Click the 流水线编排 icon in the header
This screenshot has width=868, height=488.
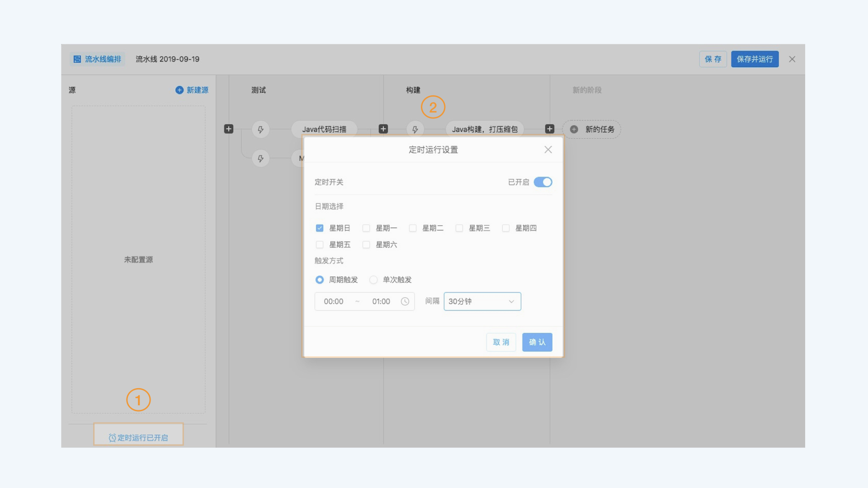[x=77, y=59]
